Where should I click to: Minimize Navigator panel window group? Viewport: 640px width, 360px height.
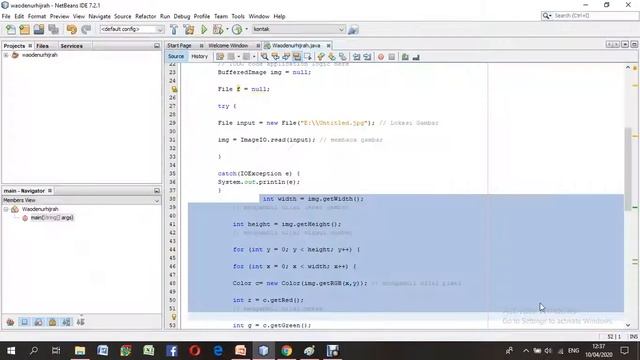[157, 191]
